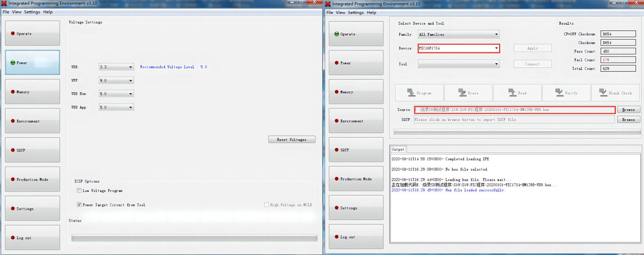
Task: Browse for SQTP file
Action: click(x=629, y=120)
